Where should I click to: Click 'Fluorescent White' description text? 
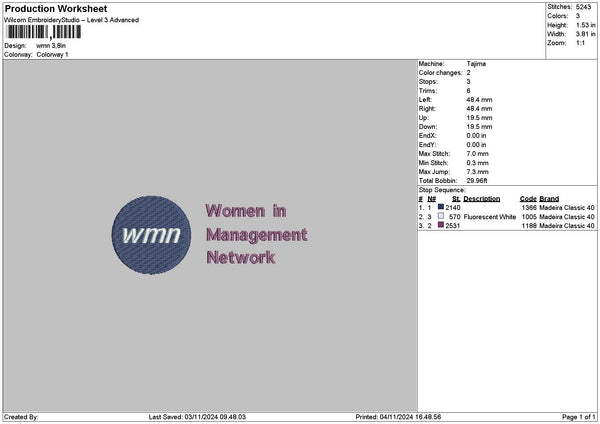[x=490, y=217]
